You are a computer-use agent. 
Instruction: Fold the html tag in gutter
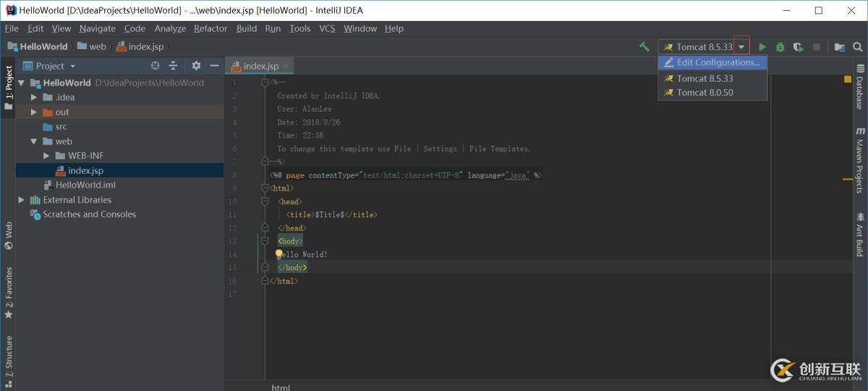pos(265,188)
